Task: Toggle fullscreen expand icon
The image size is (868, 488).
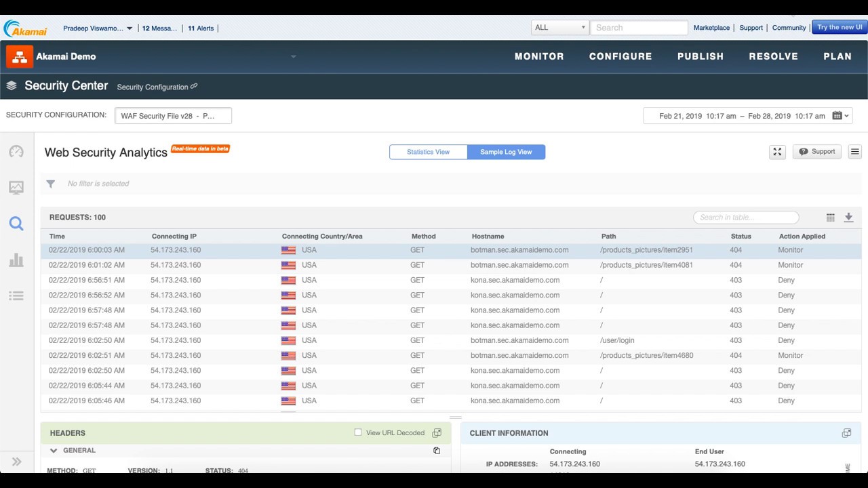Action: pos(778,152)
